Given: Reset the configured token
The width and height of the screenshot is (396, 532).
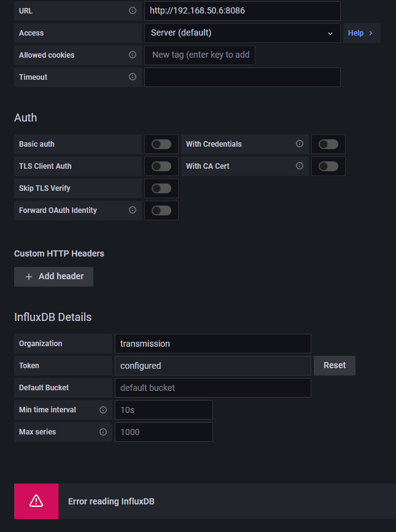Looking at the screenshot, I should coord(335,366).
